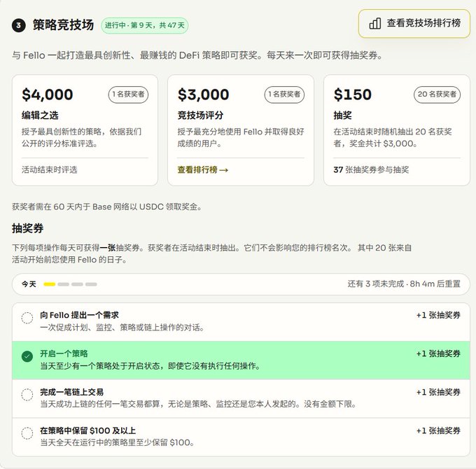This screenshot has width=476, height=469.
Task: Click 还有 3 项未完成 reset timer text
Action: (404, 284)
